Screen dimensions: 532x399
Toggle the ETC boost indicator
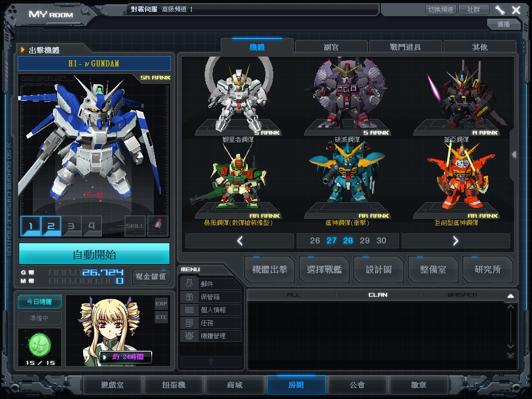[x=161, y=317]
